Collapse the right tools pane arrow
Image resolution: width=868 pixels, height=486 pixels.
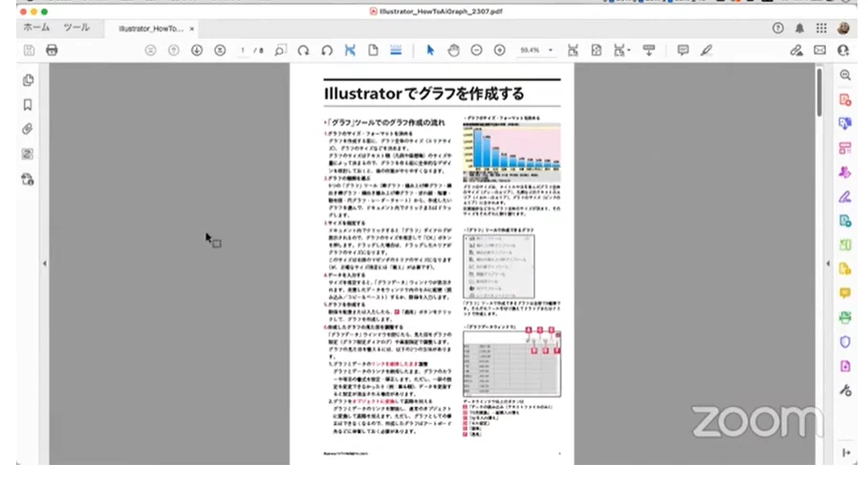[x=828, y=264]
